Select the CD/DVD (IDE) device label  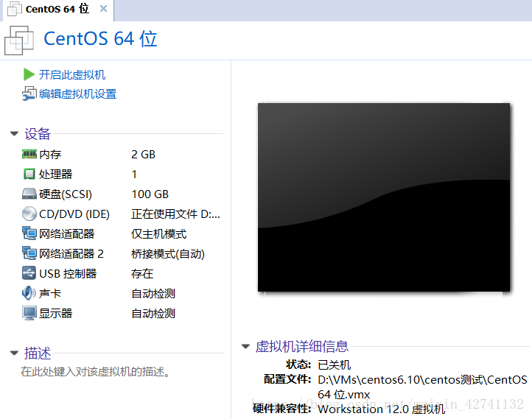pos(74,214)
